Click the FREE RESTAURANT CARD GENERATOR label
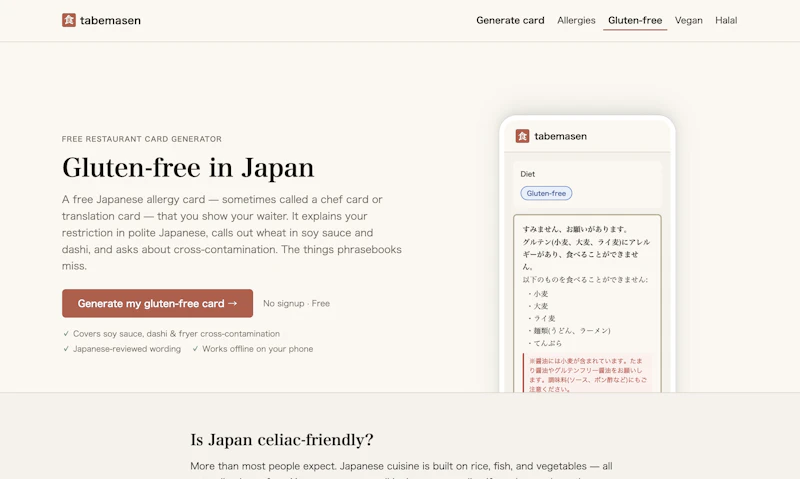Image resolution: width=800 pixels, height=479 pixels. (x=142, y=139)
